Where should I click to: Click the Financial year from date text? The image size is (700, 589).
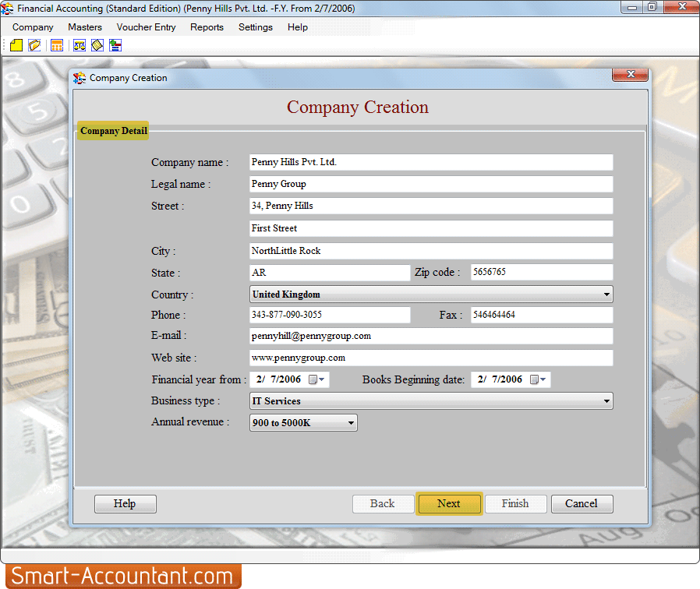[x=278, y=379]
